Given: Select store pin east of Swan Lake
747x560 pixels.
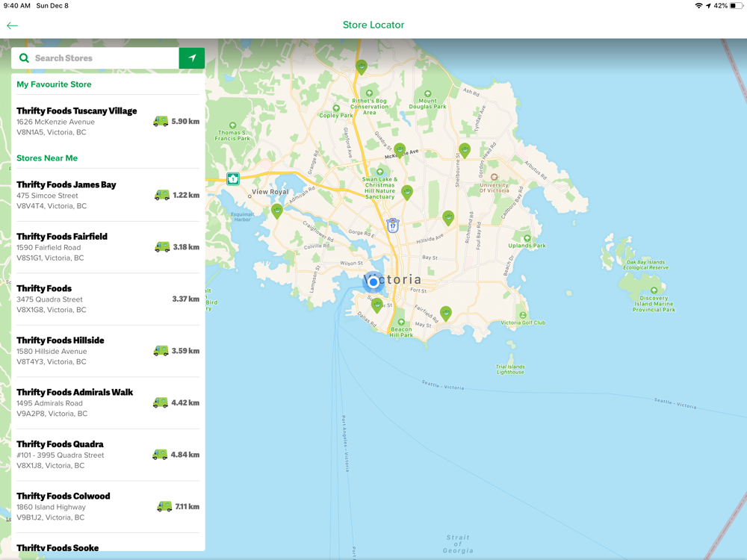Looking at the screenshot, I should [x=407, y=193].
